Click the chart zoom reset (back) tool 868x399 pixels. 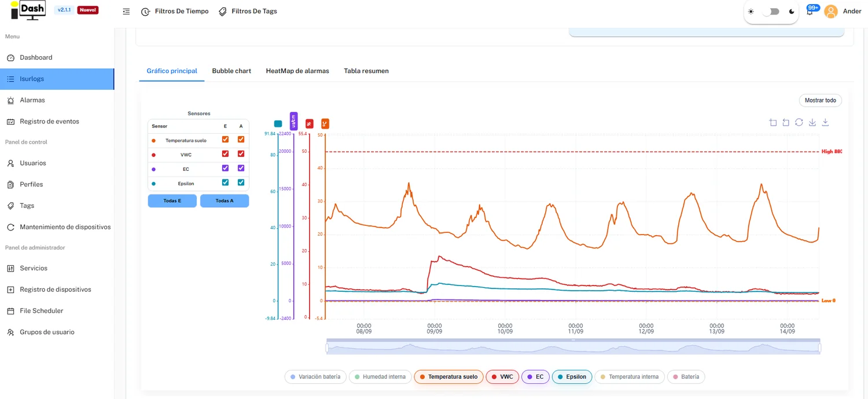tap(786, 122)
